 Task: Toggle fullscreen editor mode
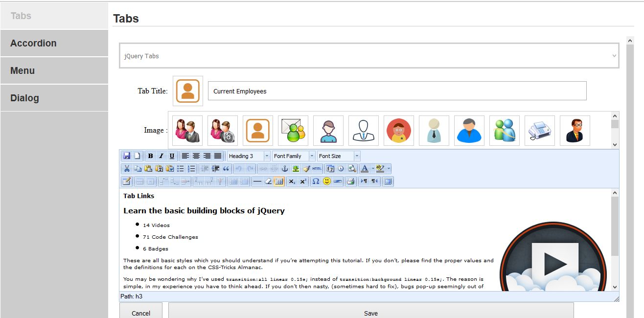[388, 182]
